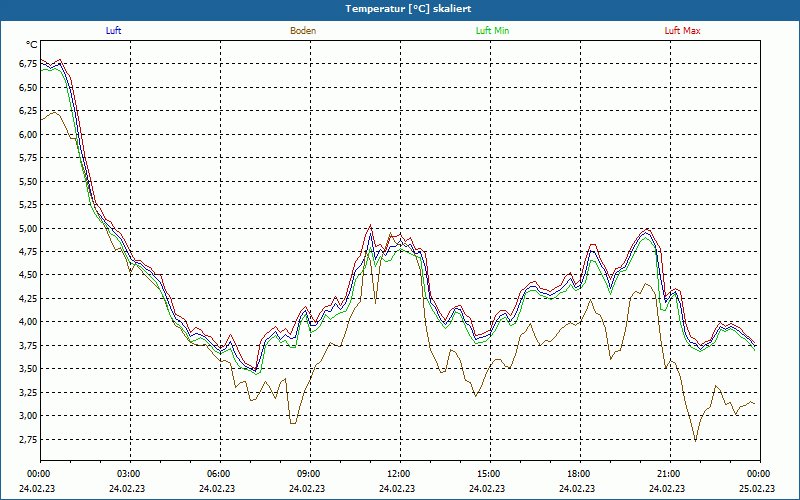The height and width of the screenshot is (500, 800).
Task: Click the '03:00' time label on x-axis
Action: tap(129, 474)
